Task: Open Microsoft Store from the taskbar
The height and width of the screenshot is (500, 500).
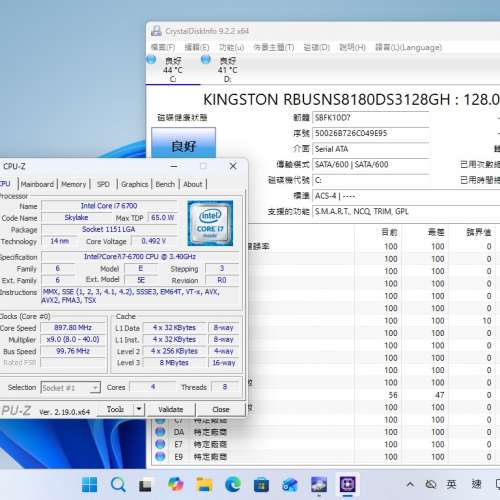Action: point(261,485)
